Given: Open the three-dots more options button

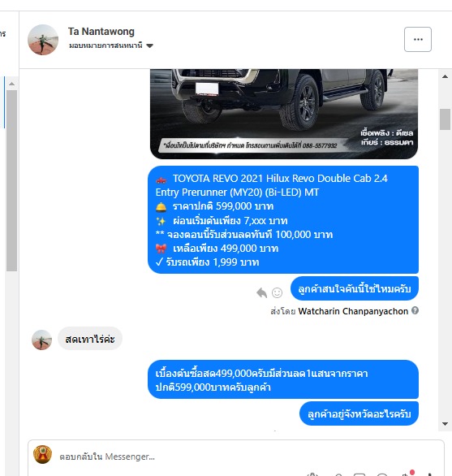Looking at the screenshot, I should pos(418,39).
